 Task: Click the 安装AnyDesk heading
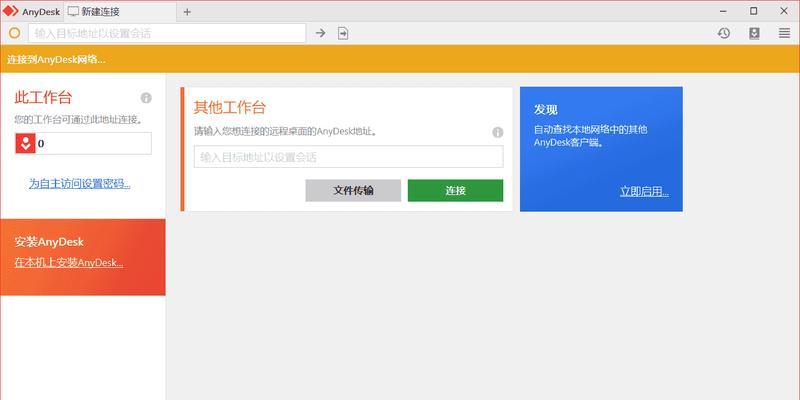[49, 242]
